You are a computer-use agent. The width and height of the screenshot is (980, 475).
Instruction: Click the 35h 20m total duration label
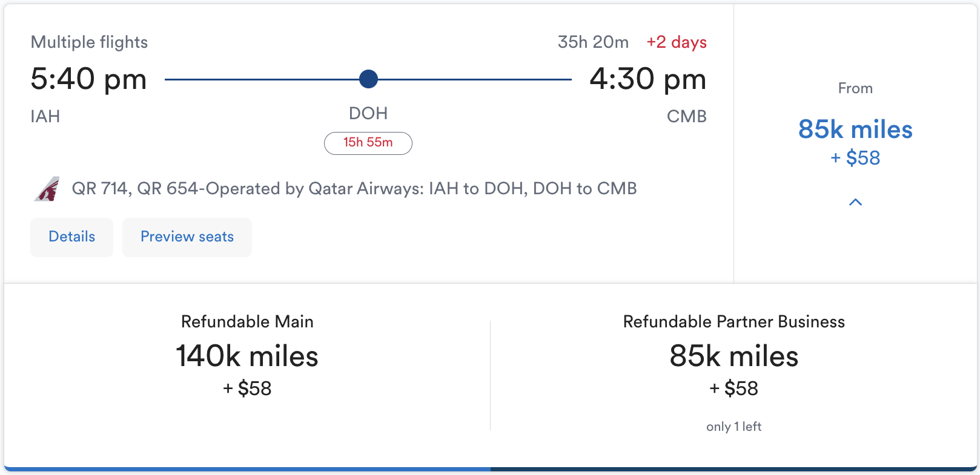tap(593, 42)
